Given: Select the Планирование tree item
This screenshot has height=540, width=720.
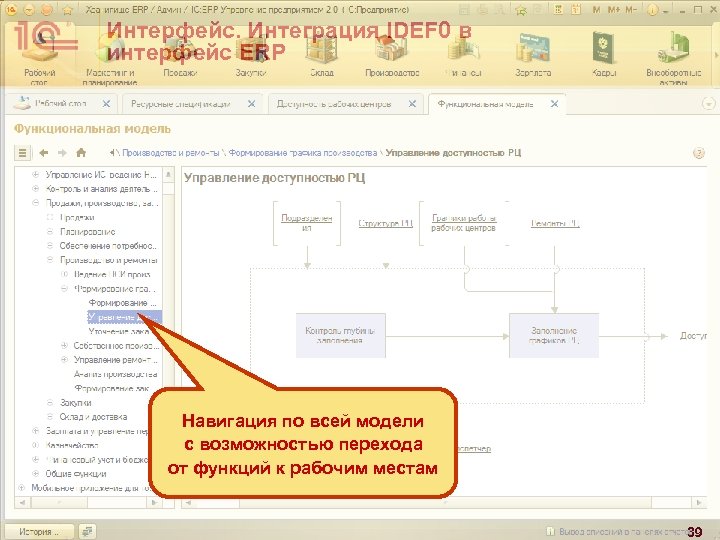Looking at the screenshot, I should 87,232.
